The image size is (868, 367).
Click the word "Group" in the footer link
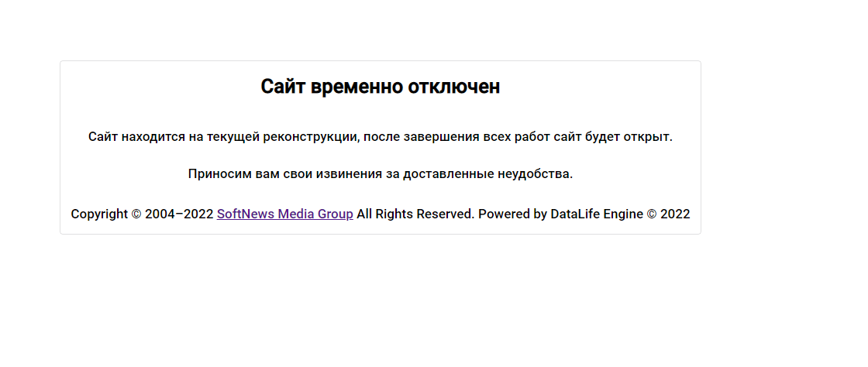point(335,214)
